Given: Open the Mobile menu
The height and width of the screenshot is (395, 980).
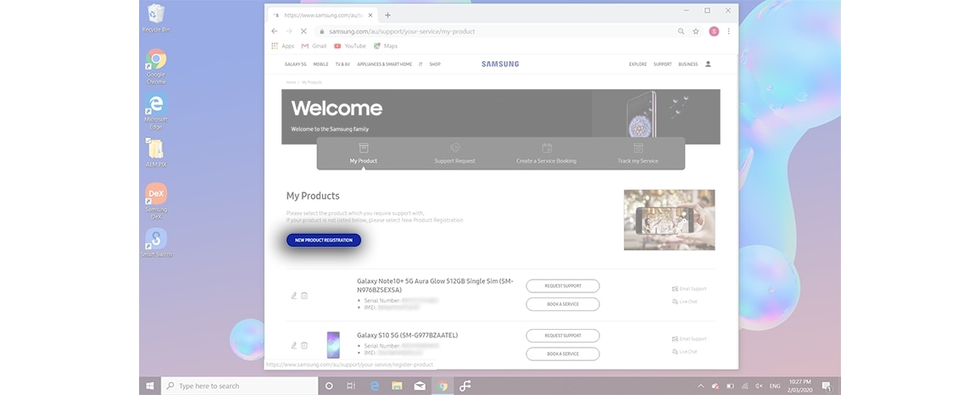Looking at the screenshot, I should [x=320, y=64].
